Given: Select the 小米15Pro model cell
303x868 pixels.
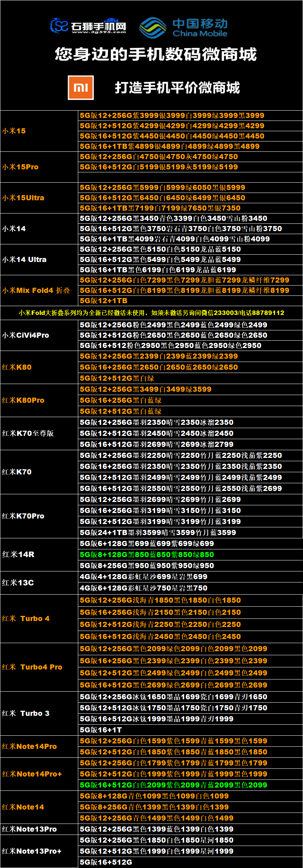Looking at the screenshot, I should coord(39,167).
